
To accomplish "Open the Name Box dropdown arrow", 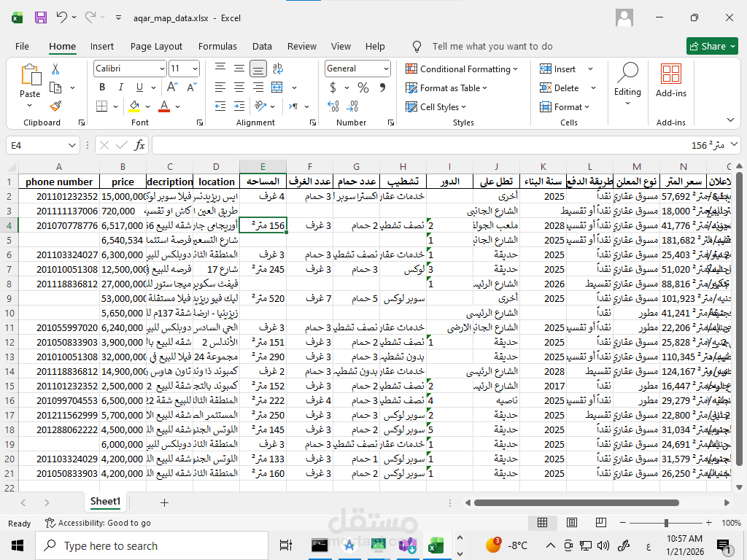I will click(x=72, y=145).
